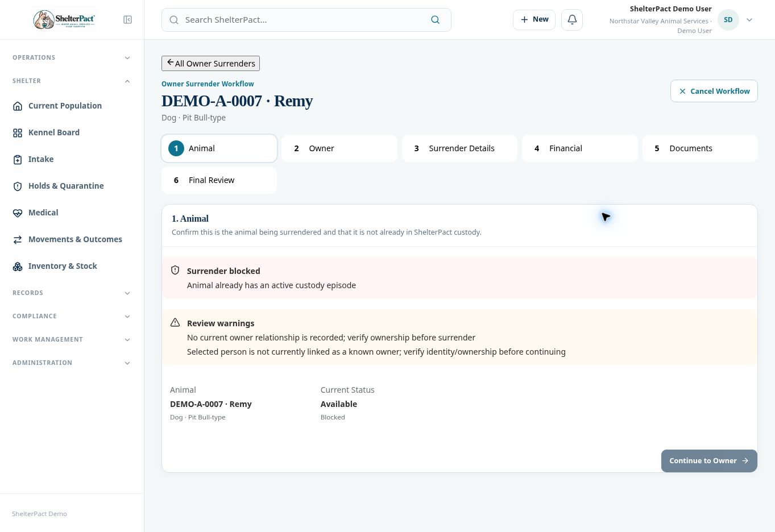Viewport: 775px width, 532px height.
Task: Open Current Population page
Action: pyautogui.click(x=72, y=106)
